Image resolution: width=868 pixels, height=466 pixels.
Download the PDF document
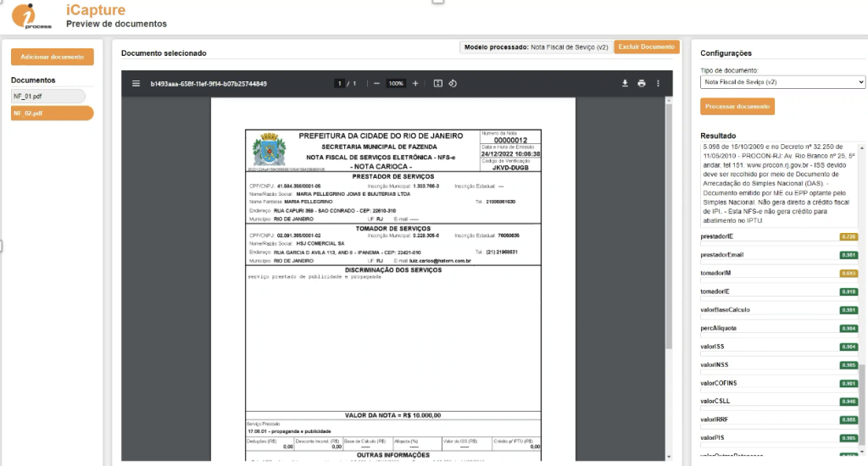[625, 84]
